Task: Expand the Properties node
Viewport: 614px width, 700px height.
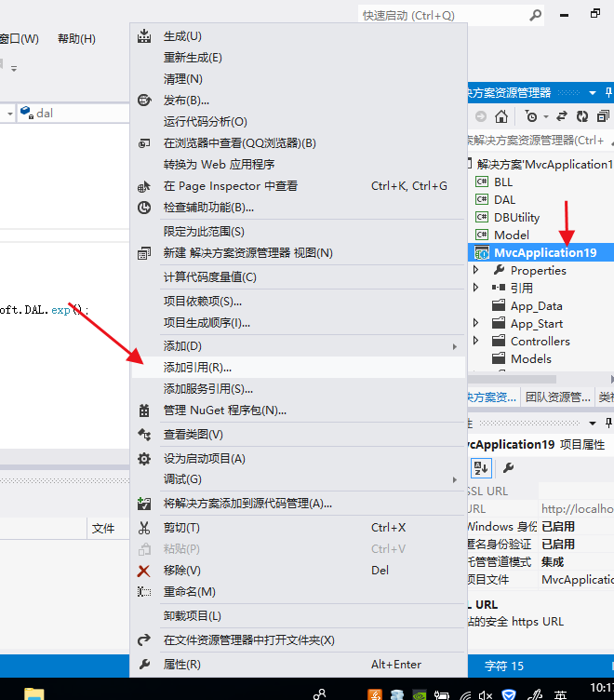Action: 475,270
